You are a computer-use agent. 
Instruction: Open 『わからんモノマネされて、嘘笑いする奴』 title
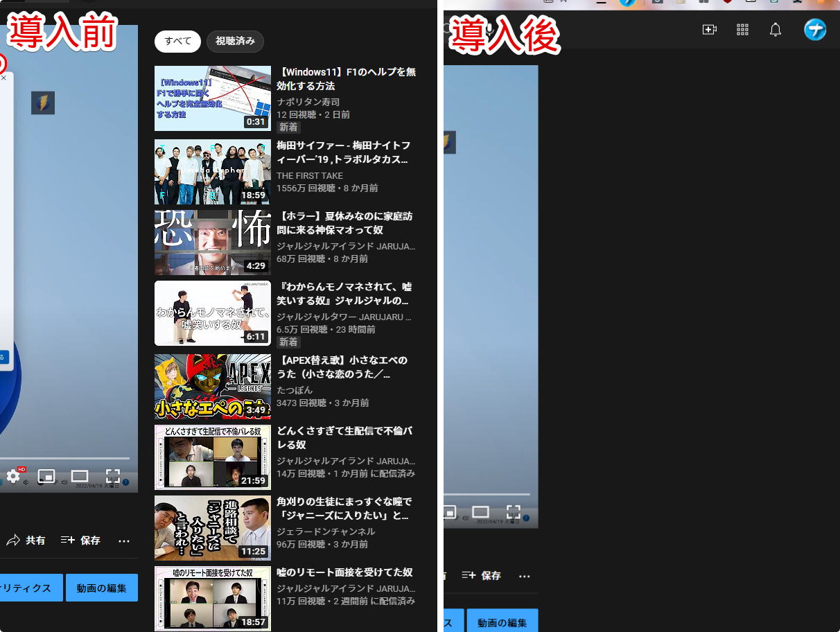point(344,294)
